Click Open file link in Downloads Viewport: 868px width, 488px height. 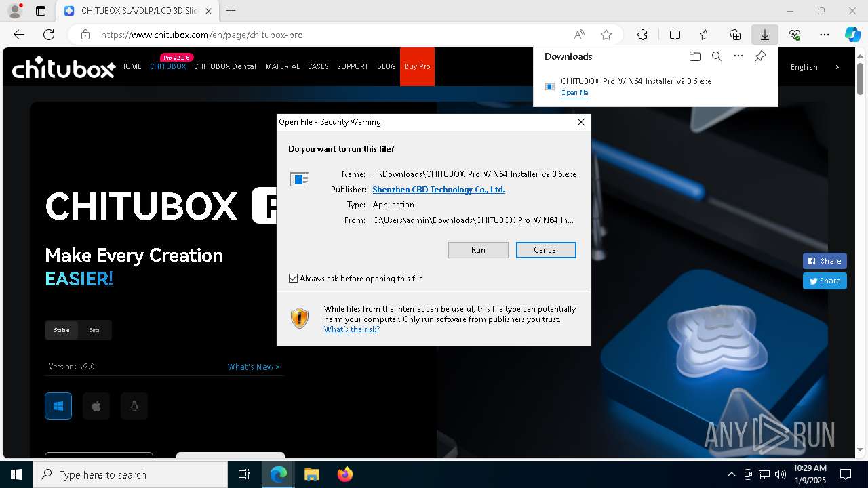click(x=574, y=93)
